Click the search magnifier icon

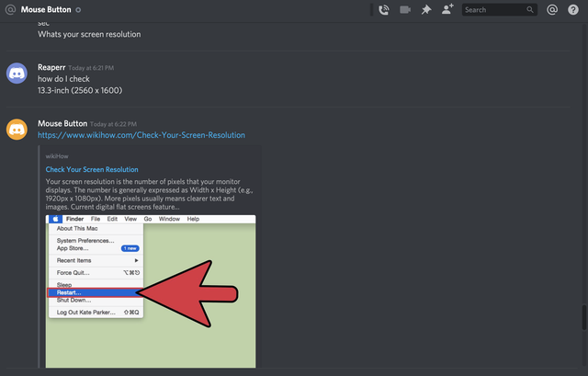(x=530, y=10)
